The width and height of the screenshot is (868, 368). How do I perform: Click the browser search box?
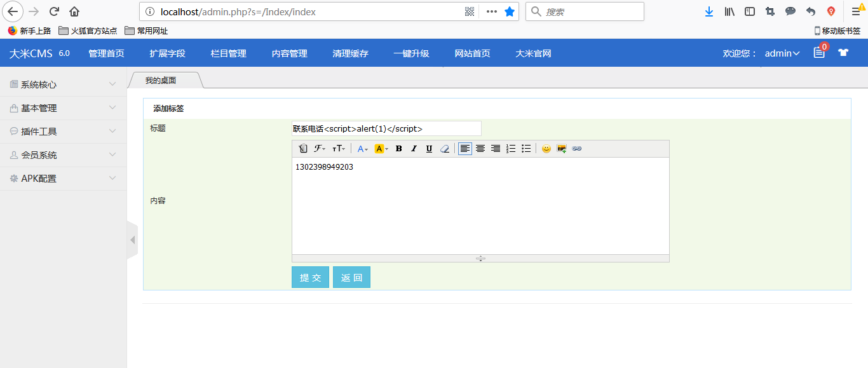point(585,11)
